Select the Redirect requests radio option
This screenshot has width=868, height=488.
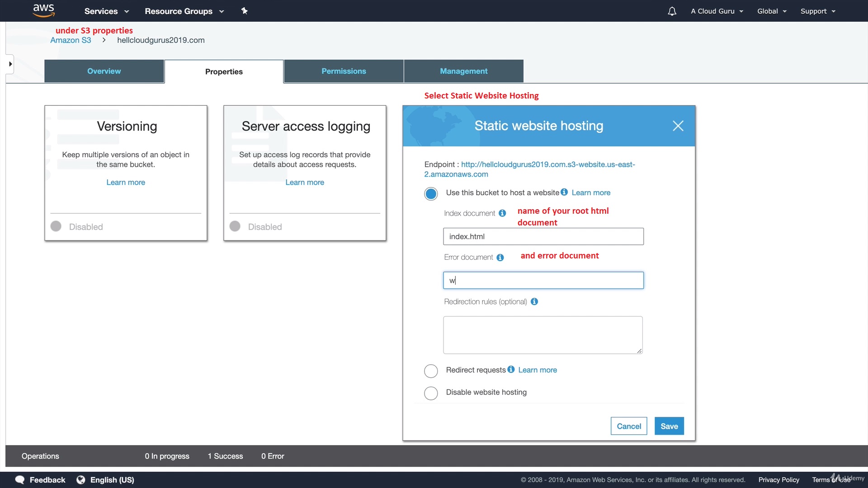click(x=431, y=371)
